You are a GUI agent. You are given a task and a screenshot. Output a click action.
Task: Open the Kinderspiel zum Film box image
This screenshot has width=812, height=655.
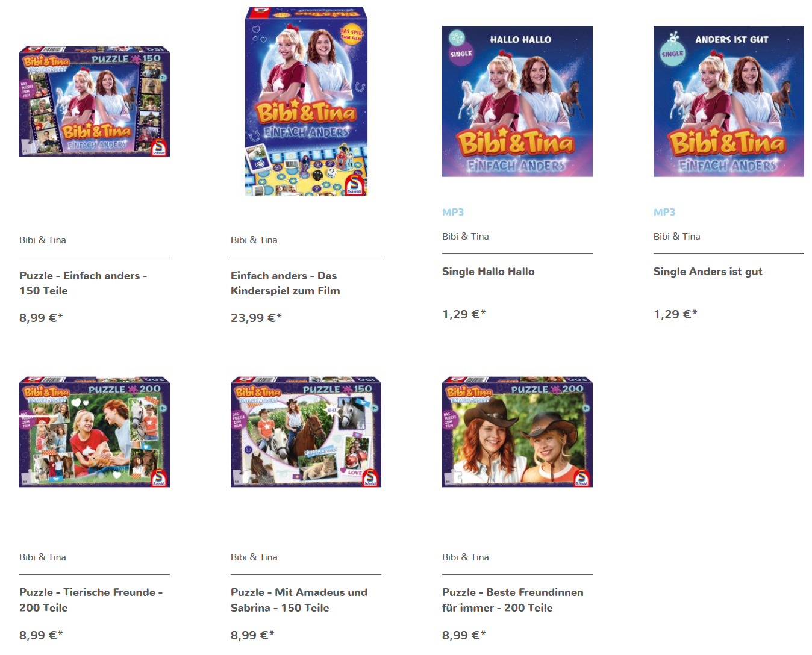click(x=306, y=101)
